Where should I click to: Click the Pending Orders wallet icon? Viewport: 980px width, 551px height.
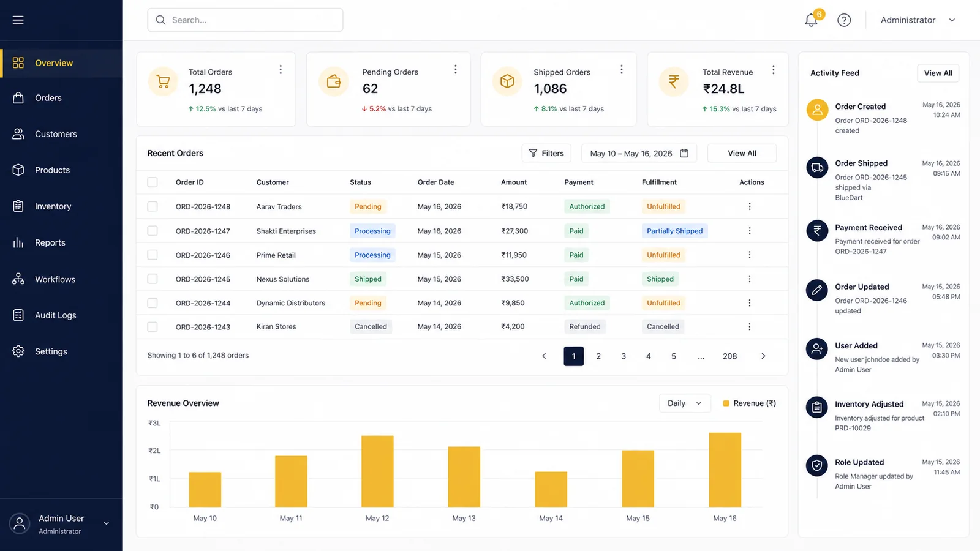click(334, 81)
